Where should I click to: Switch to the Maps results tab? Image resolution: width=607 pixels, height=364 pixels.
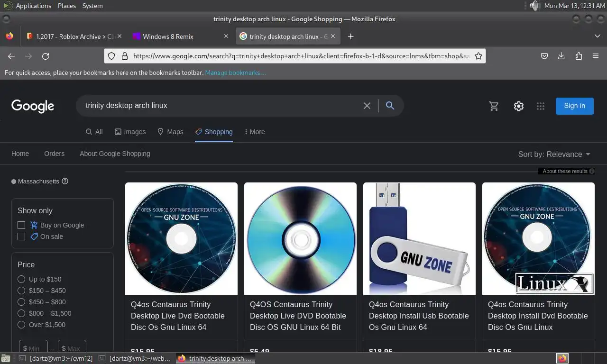coord(170,132)
